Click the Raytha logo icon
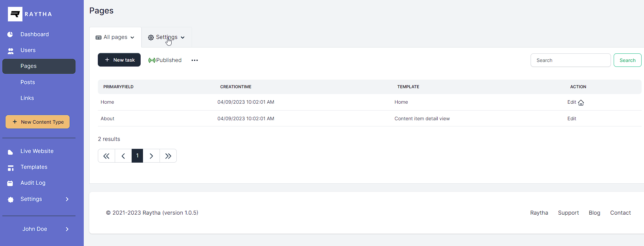The height and width of the screenshot is (246, 644). (15, 14)
